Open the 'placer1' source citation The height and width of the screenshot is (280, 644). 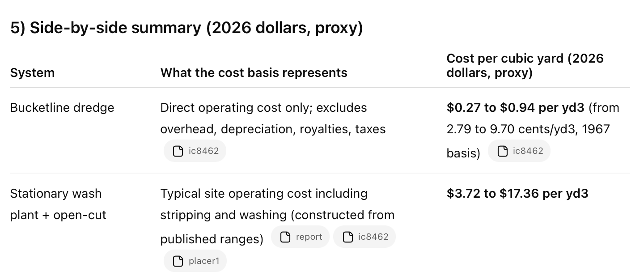(195, 261)
